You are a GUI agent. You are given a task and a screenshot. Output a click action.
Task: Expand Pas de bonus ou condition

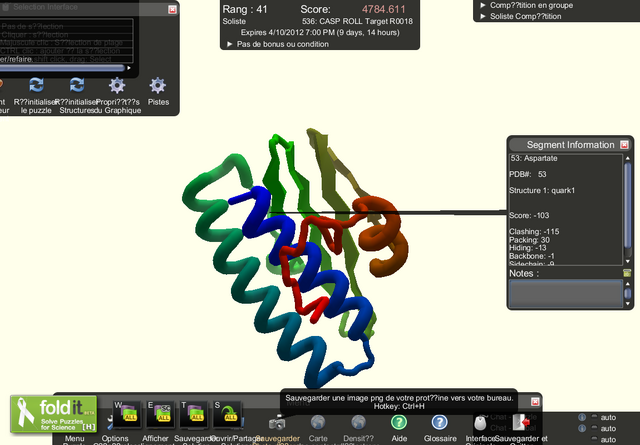point(229,44)
